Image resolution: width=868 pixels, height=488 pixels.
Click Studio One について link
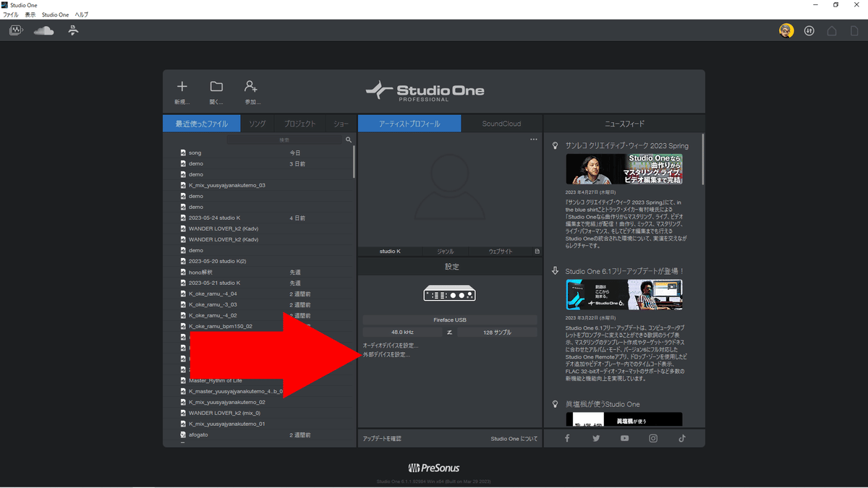(x=514, y=438)
